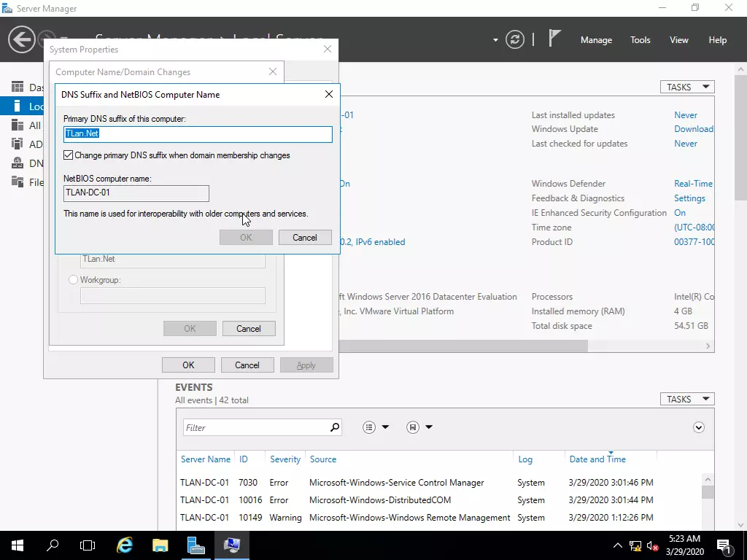The height and width of the screenshot is (560, 747).
Task: Cancel the DNS Suffix dialog
Action: click(x=305, y=238)
